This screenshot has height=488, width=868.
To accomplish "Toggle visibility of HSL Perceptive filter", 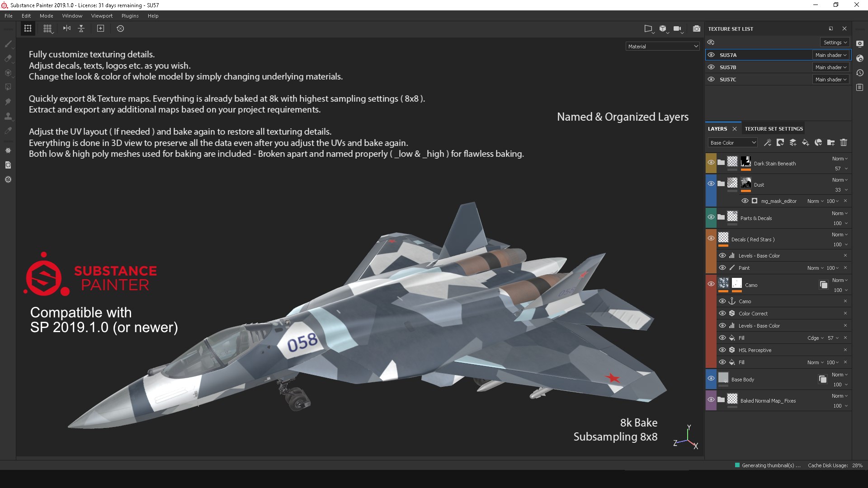I will click(722, 350).
